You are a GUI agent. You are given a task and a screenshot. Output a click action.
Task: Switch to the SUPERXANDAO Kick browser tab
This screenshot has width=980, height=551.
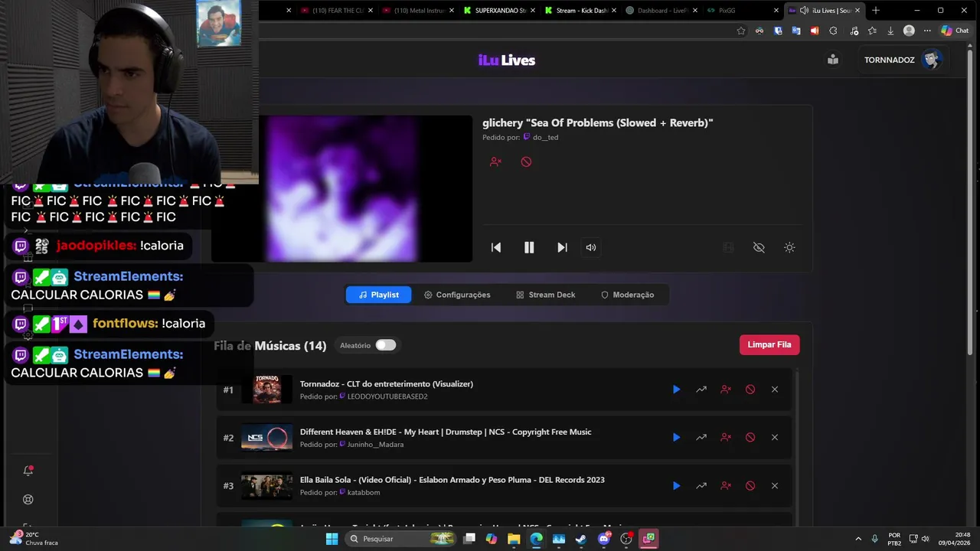coord(499,11)
